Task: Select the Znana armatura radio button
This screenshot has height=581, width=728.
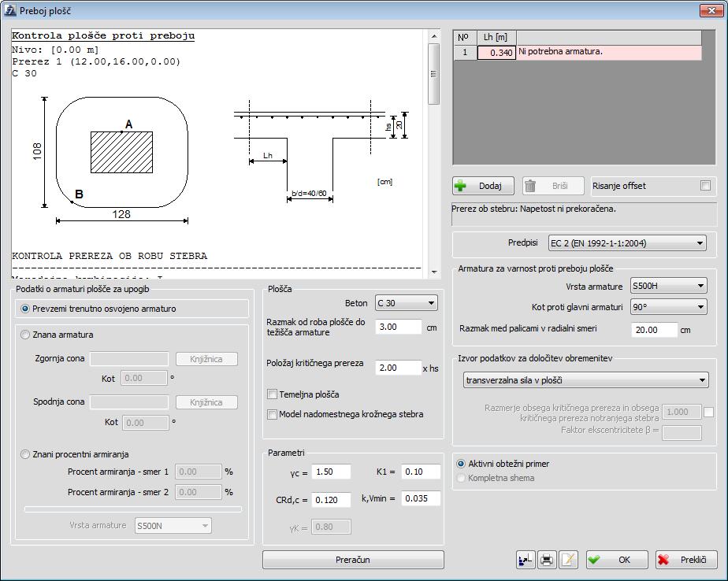Action: [25, 335]
